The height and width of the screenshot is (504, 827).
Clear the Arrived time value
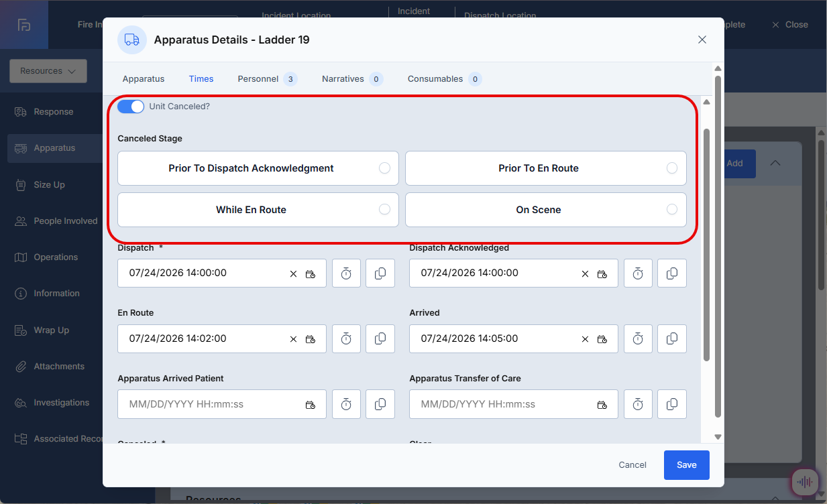point(585,339)
